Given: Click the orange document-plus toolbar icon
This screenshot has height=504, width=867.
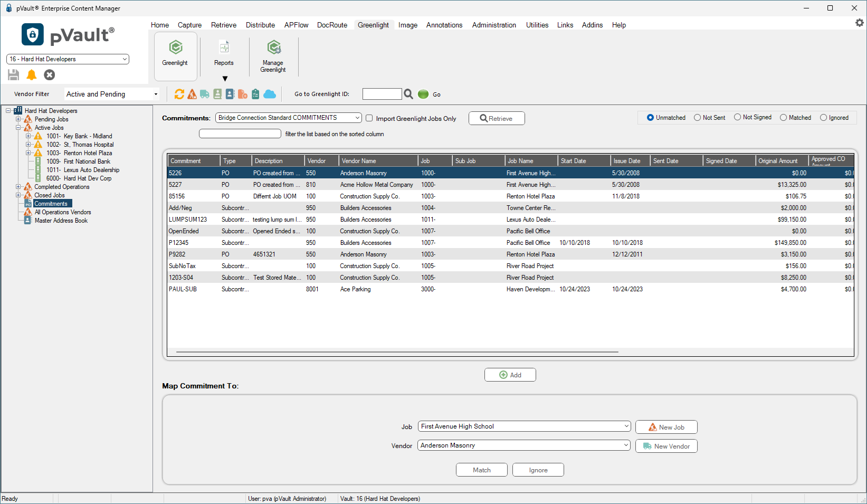Looking at the screenshot, I should click(x=243, y=94).
